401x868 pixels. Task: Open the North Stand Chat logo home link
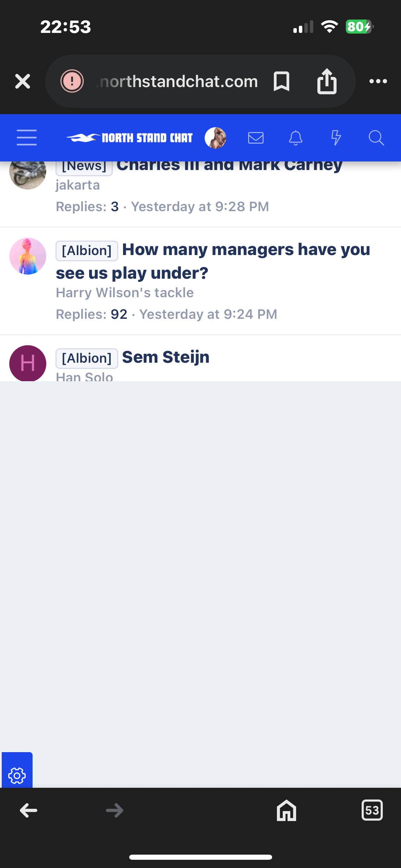coord(130,138)
